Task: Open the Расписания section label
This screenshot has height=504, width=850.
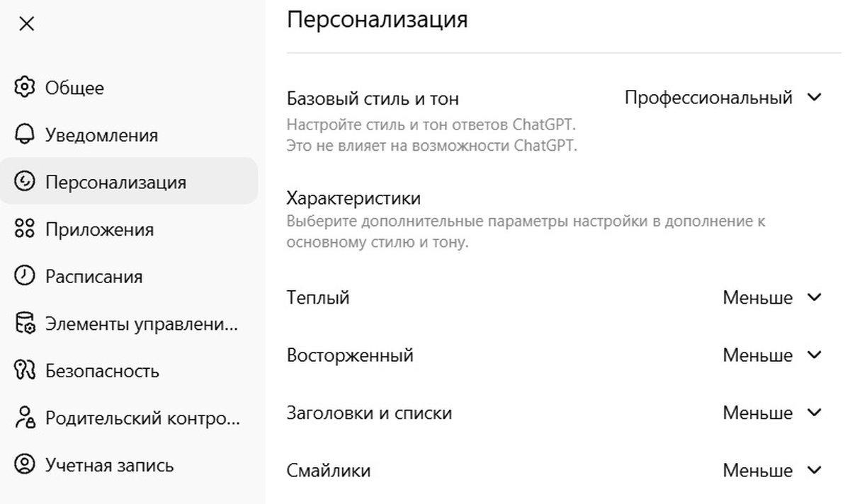Action: (93, 276)
